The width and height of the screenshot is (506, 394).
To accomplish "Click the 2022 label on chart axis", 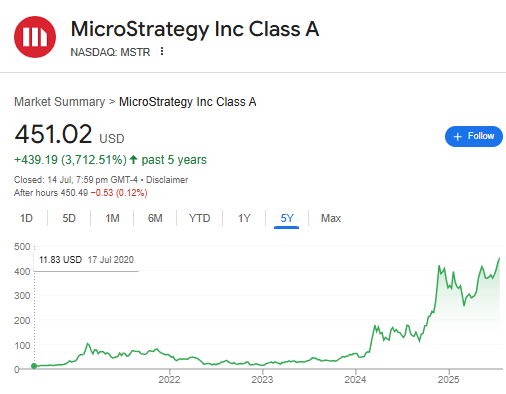I will click(169, 379).
